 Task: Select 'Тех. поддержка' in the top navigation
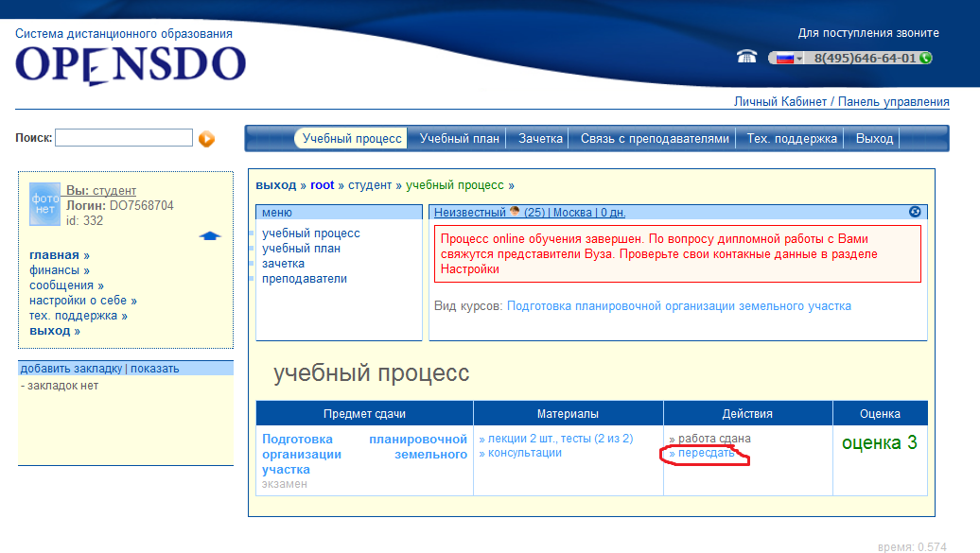click(x=792, y=139)
